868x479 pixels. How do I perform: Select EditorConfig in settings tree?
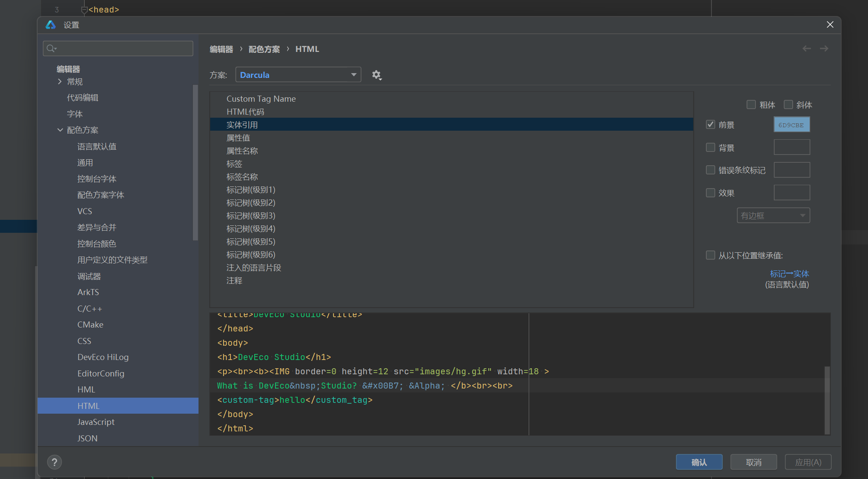[101, 373]
